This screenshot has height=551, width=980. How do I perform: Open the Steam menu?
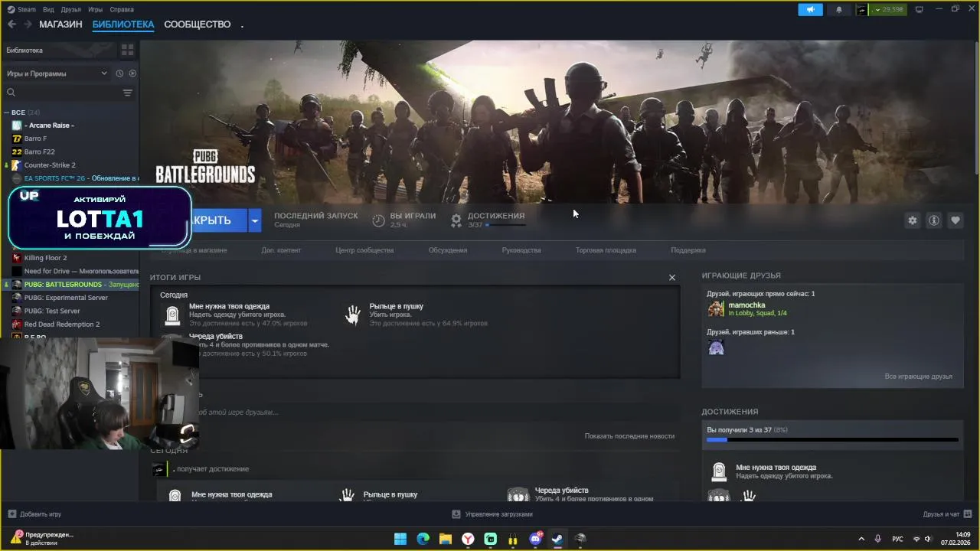coord(22,9)
